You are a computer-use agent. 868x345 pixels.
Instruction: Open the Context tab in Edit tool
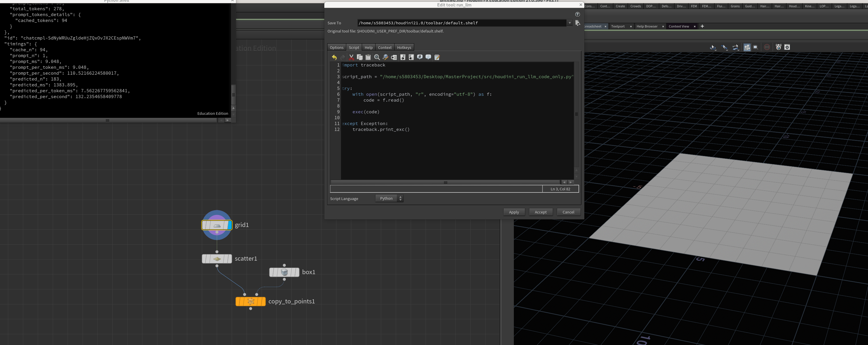coord(385,48)
